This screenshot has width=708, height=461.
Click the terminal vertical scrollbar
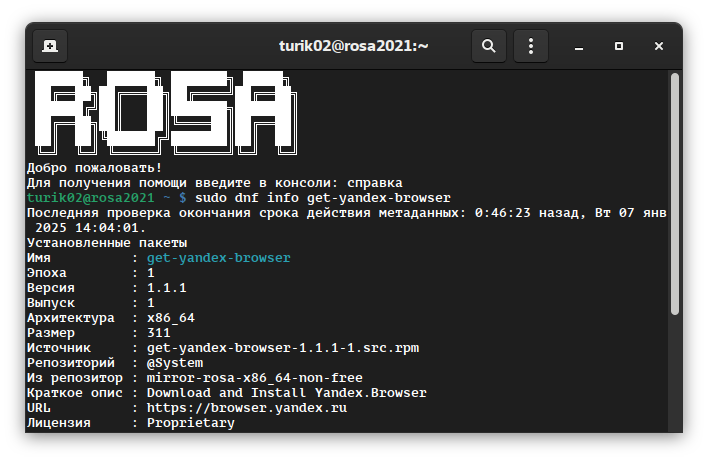pyautogui.click(x=675, y=194)
